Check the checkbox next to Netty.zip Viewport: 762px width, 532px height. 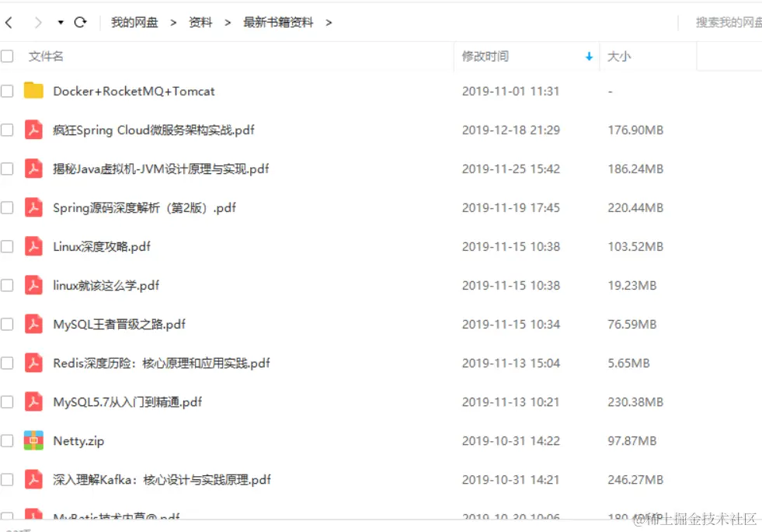8,440
